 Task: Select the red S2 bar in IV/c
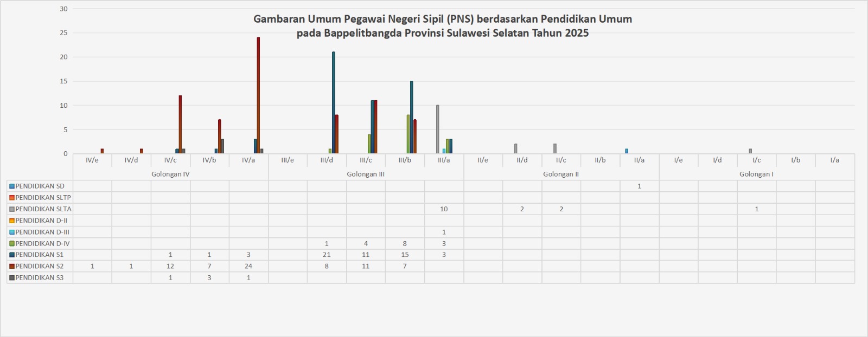pyautogui.click(x=180, y=125)
